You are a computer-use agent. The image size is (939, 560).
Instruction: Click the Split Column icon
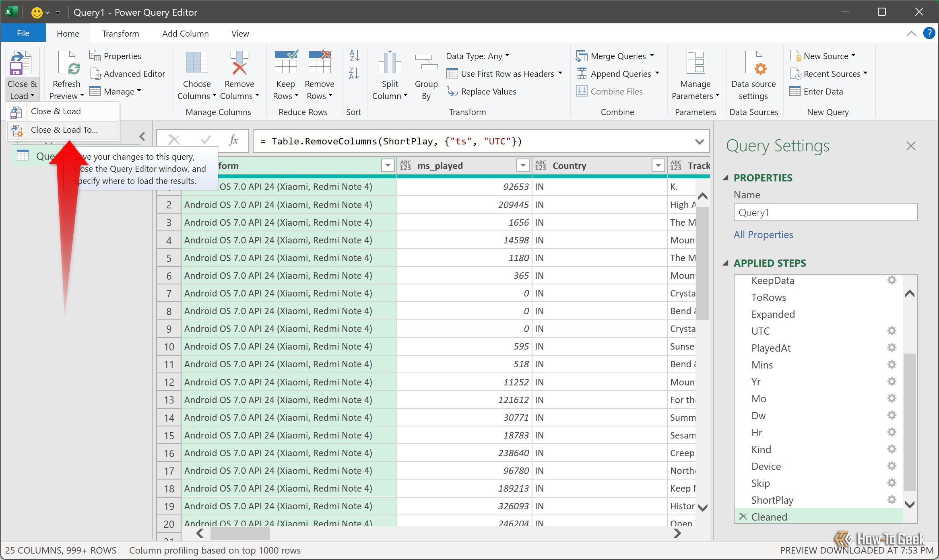(x=390, y=62)
